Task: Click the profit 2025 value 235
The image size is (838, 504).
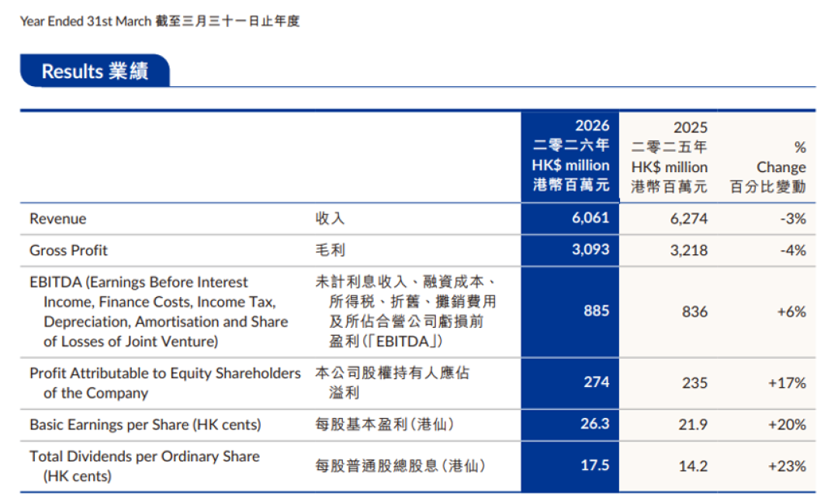Action: click(x=694, y=383)
